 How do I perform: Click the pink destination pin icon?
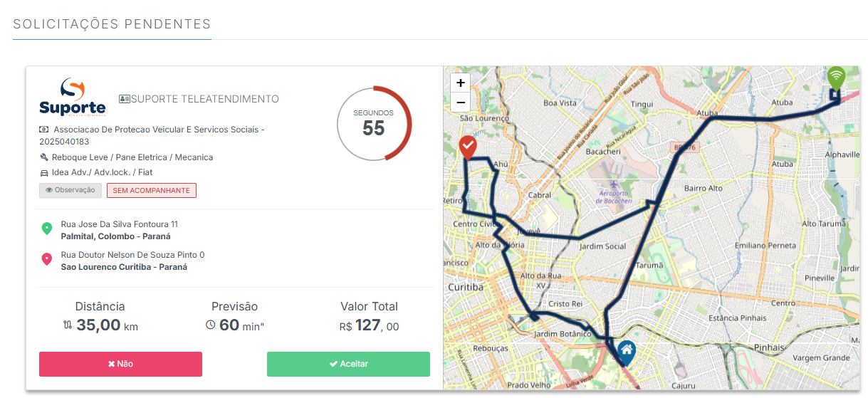coord(47,259)
